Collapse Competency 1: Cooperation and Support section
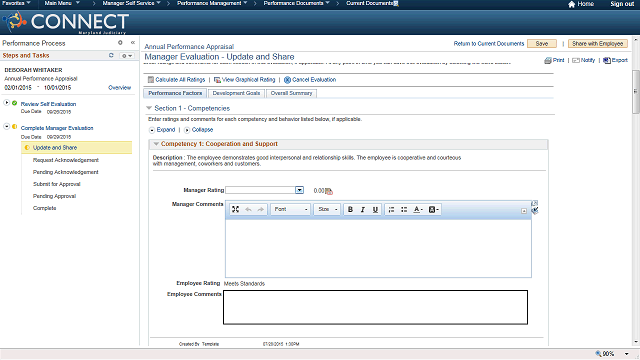The width and height of the screenshot is (640, 360). 156,144
